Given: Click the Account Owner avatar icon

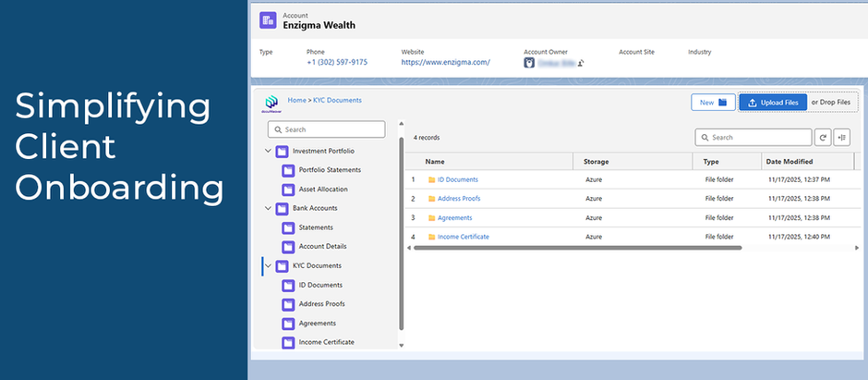Looking at the screenshot, I should click(529, 63).
